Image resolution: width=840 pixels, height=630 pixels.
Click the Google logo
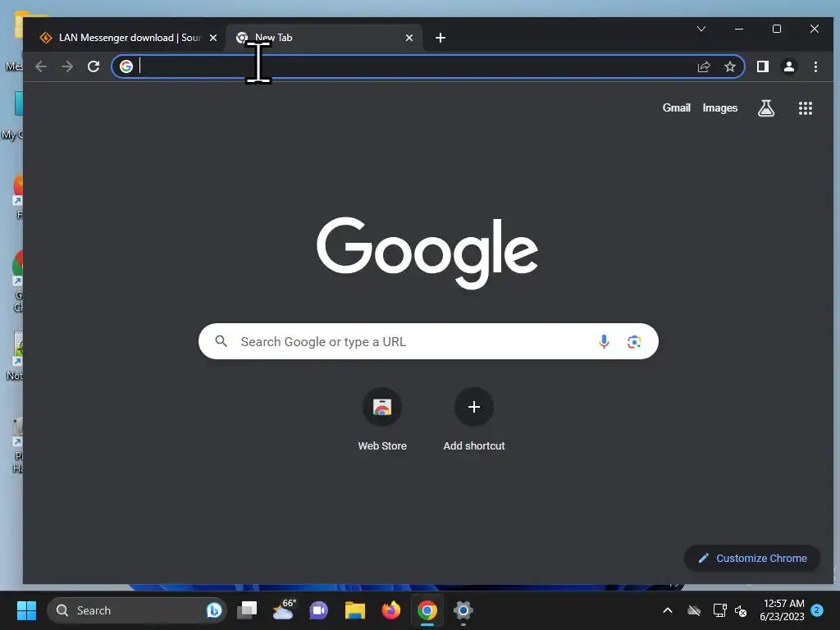click(427, 252)
